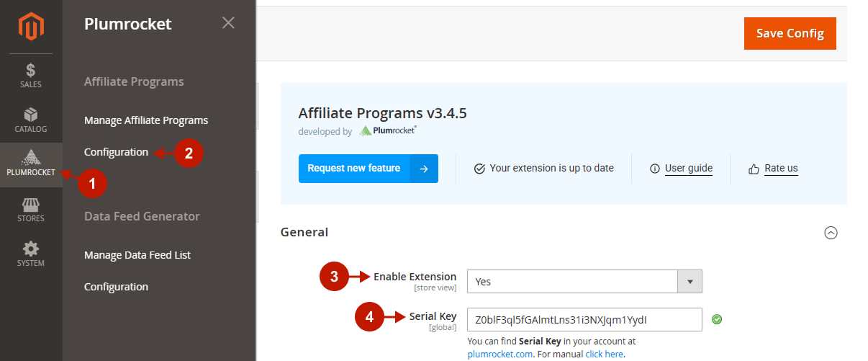868x361 pixels.
Task: Click the Plumrocket developer logo
Action: pos(388,131)
